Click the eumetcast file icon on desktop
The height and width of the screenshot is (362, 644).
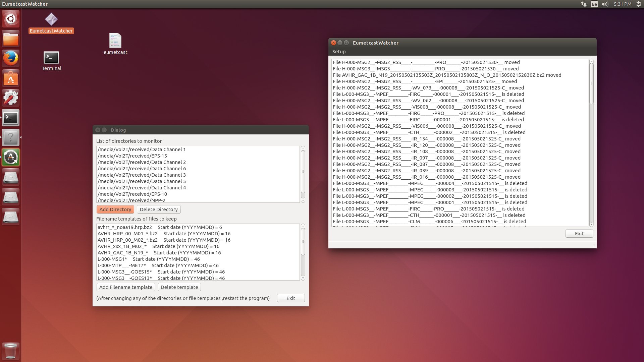tap(115, 41)
